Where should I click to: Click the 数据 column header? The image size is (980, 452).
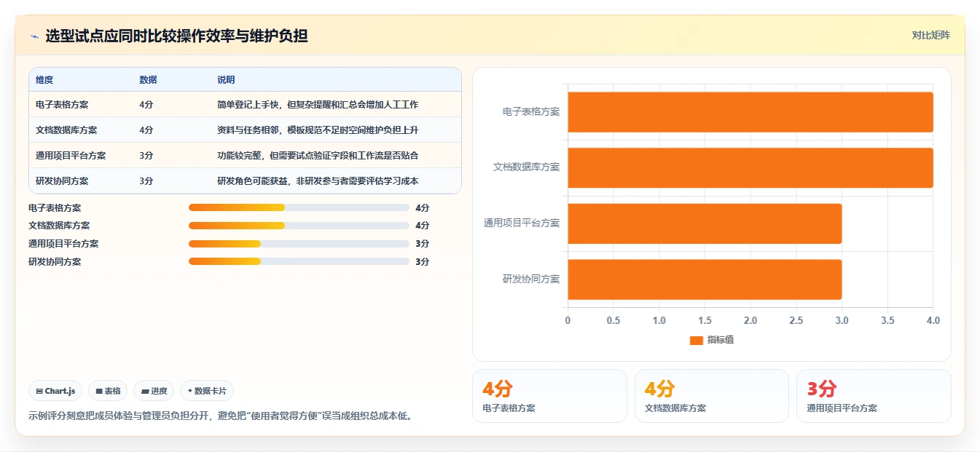148,80
